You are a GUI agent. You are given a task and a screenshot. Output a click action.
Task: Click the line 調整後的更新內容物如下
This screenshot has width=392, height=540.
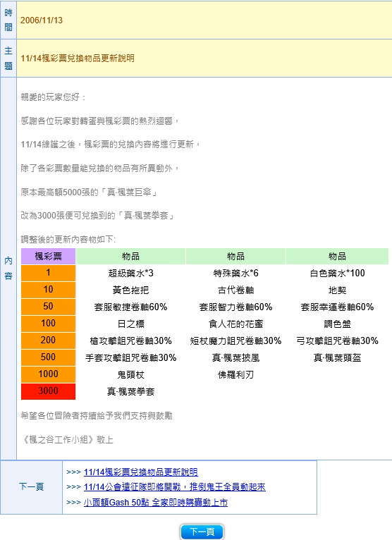68,240
